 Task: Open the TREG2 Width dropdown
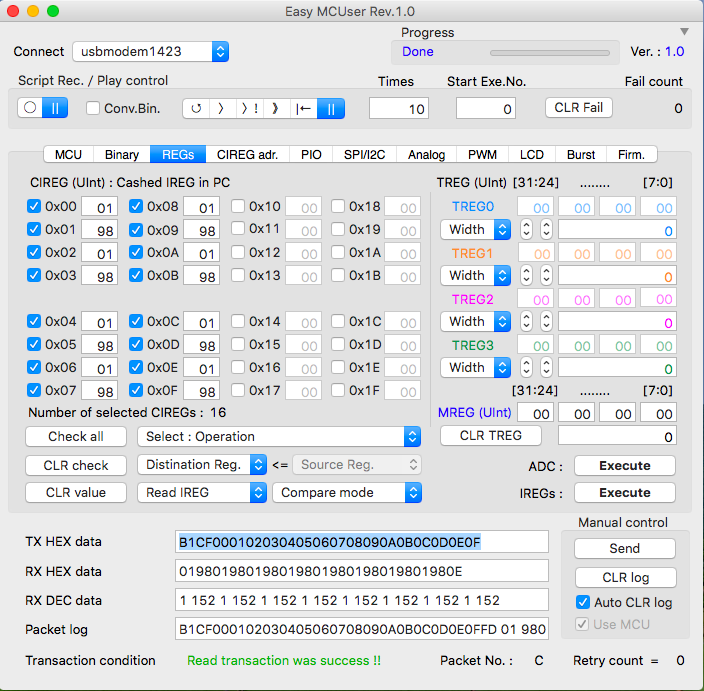(475, 321)
